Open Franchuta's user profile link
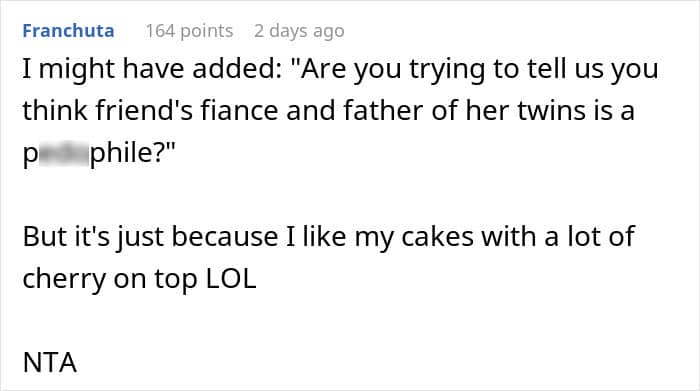 tap(68, 31)
